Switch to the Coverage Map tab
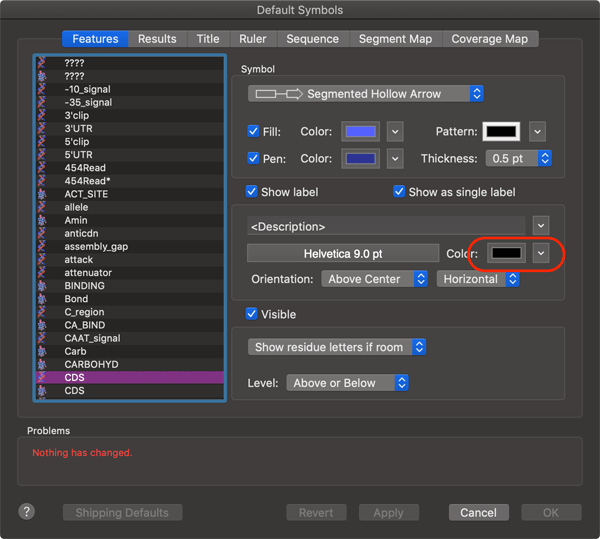Image resolution: width=600 pixels, height=539 pixels. [490, 39]
